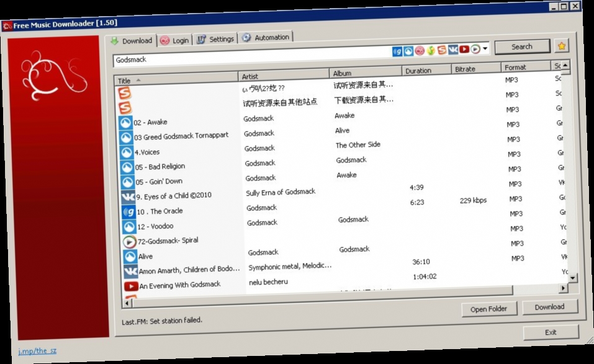Select the YouTube source icon in search bar
Image resolution: width=594 pixels, height=364 pixels.
464,49
